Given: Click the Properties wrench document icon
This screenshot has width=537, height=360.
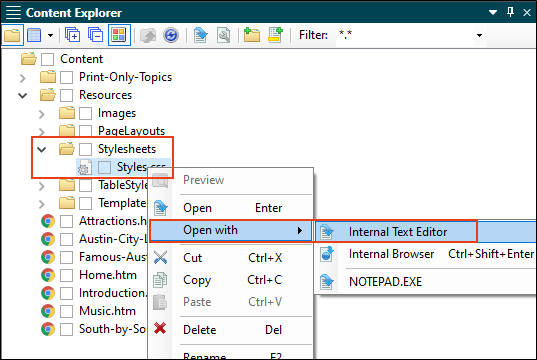Looking at the screenshot, I should pyautogui.click(x=224, y=35).
